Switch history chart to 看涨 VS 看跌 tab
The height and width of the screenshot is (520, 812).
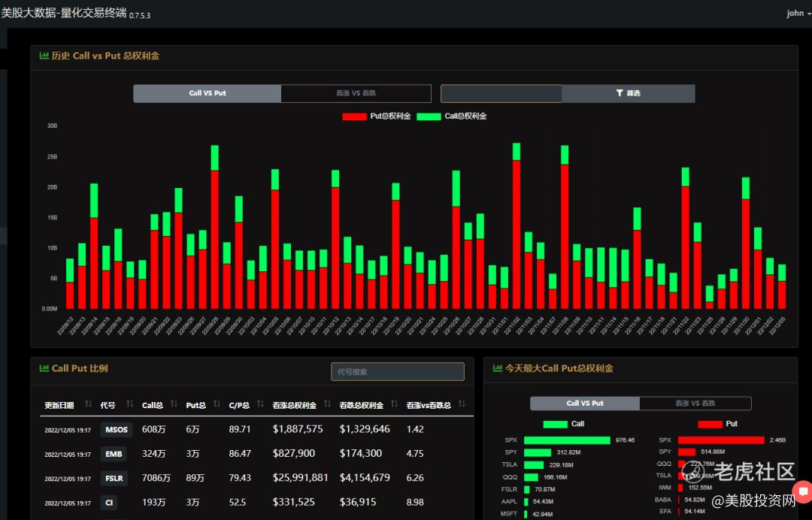[x=356, y=93]
